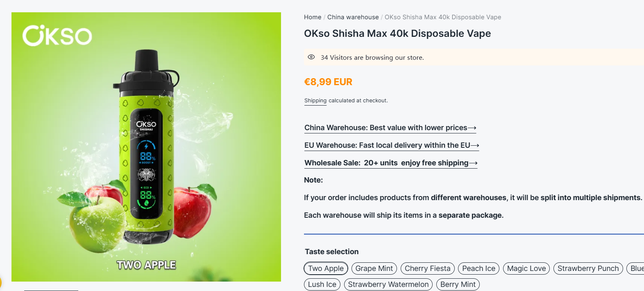Choose Strawberry Punch flavor

588,268
